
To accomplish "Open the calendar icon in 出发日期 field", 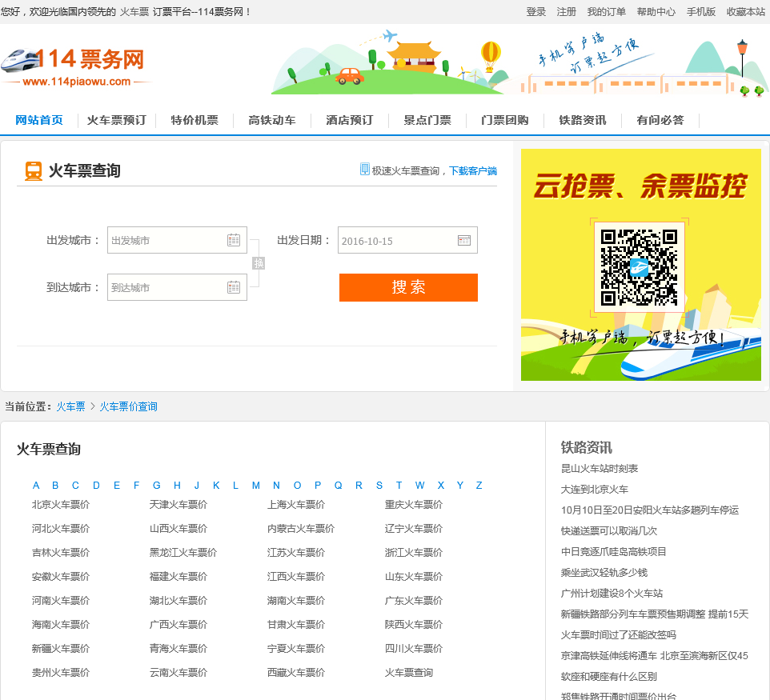I will [464, 240].
